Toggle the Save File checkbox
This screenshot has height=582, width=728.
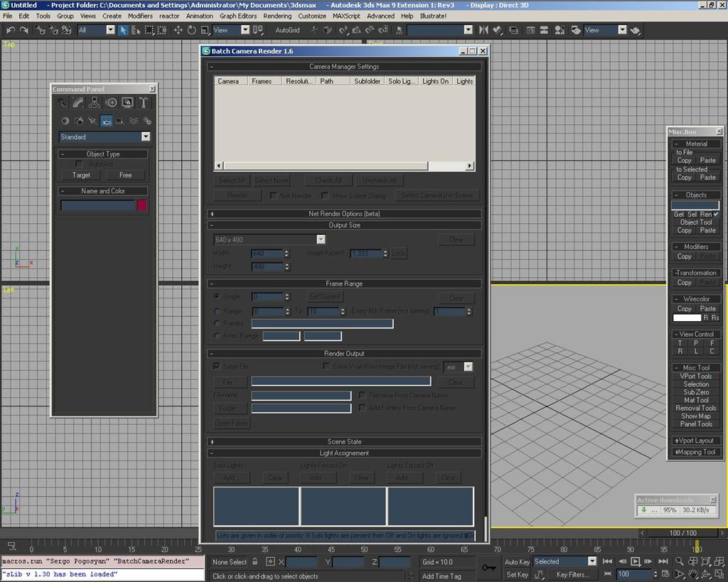tap(216, 366)
